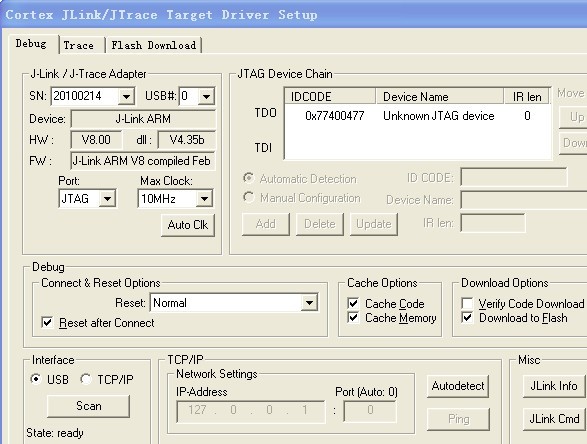Open JLink Cmd
This screenshot has height=444, width=587.
(x=554, y=419)
